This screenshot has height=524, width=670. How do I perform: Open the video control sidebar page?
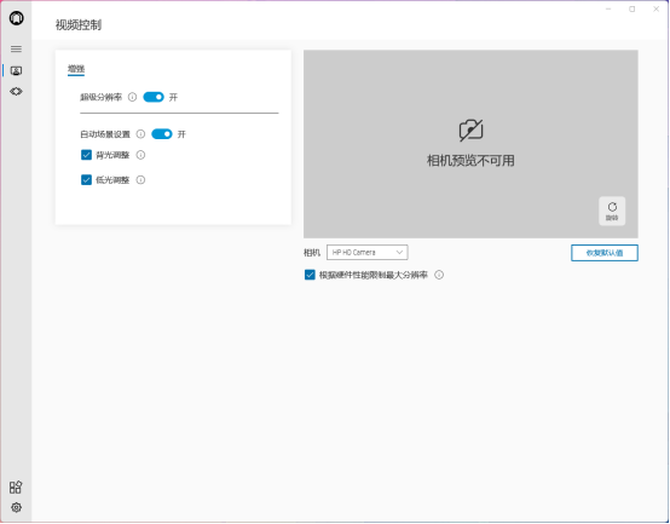pyautogui.click(x=16, y=70)
